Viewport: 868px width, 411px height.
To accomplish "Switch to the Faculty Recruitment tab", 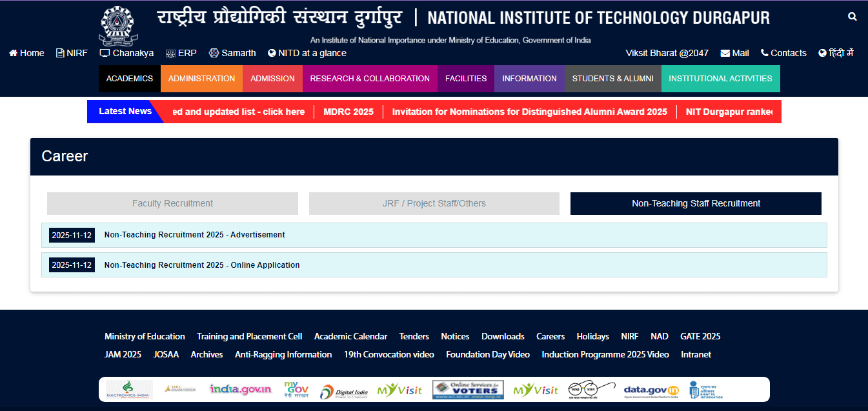I will click(x=172, y=203).
